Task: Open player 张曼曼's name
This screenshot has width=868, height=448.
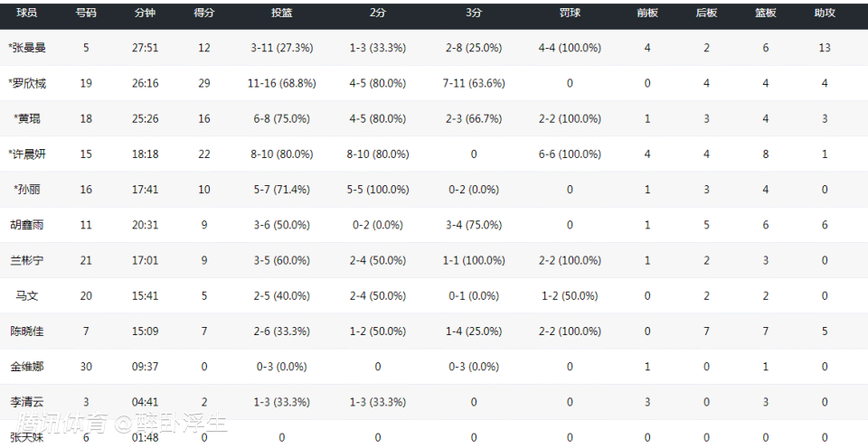Action: point(27,48)
